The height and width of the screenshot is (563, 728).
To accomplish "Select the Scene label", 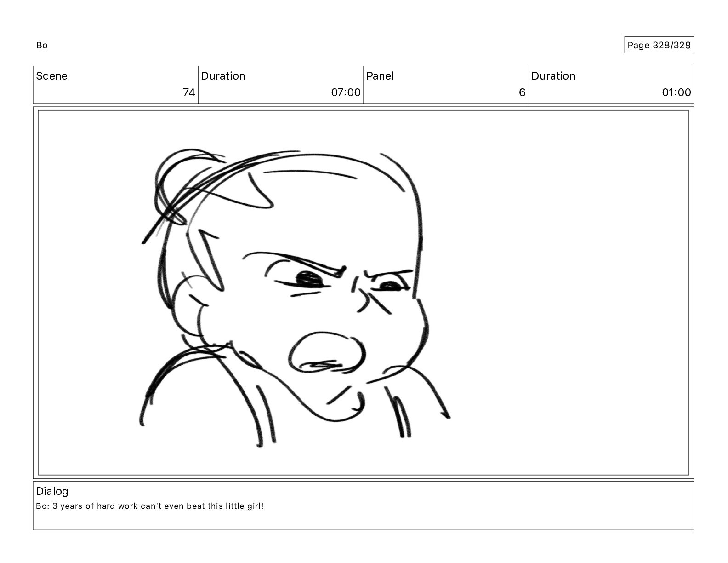I will coord(51,76).
